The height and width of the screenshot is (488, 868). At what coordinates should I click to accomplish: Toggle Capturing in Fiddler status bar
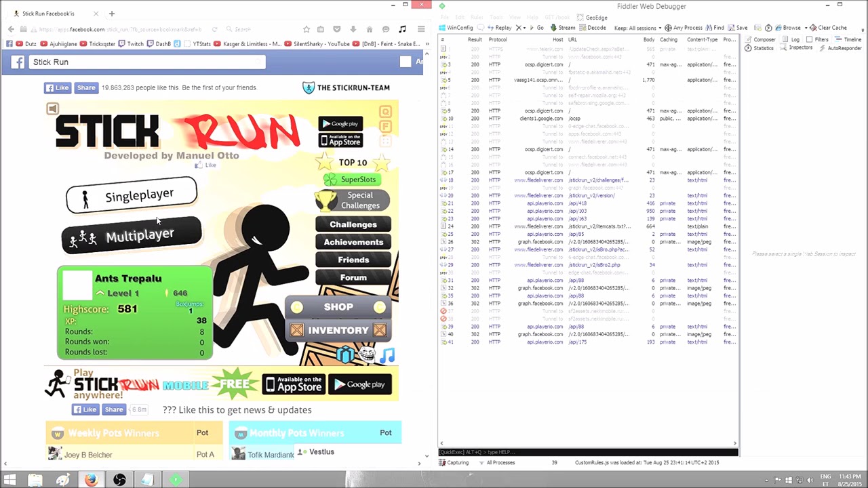click(x=454, y=462)
